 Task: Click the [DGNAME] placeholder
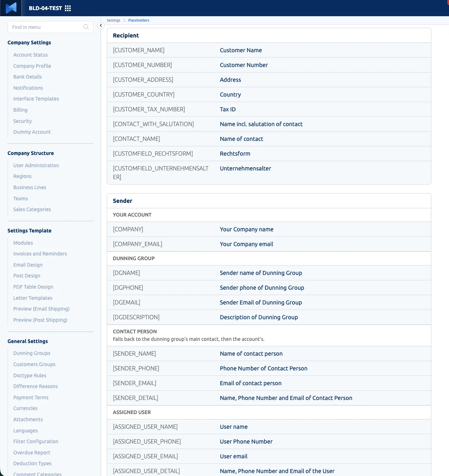[x=126, y=273]
